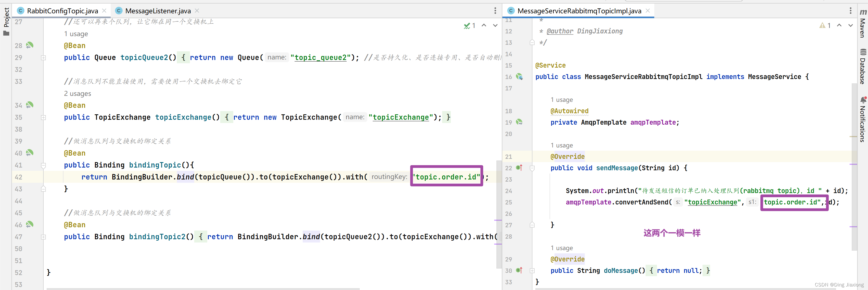868x290 pixels.
Task: Open left editor tab options menu
Action: (495, 11)
